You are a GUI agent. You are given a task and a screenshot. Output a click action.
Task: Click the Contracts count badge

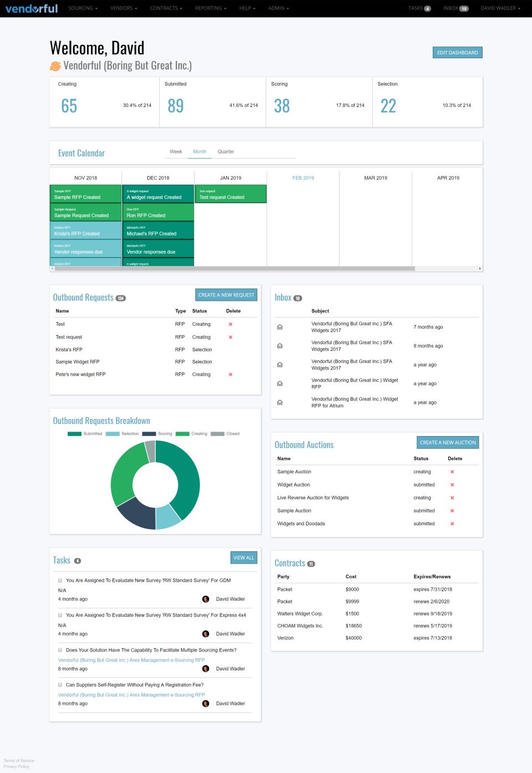pyautogui.click(x=311, y=564)
